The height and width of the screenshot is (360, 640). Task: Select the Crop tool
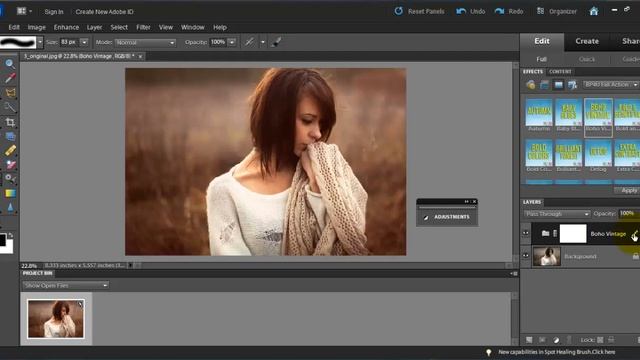(x=10, y=122)
